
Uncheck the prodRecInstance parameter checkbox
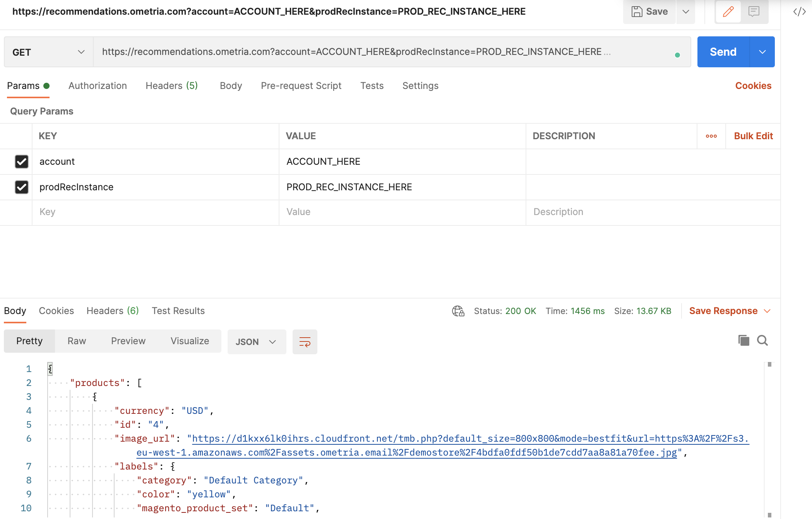[x=22, y=187]
